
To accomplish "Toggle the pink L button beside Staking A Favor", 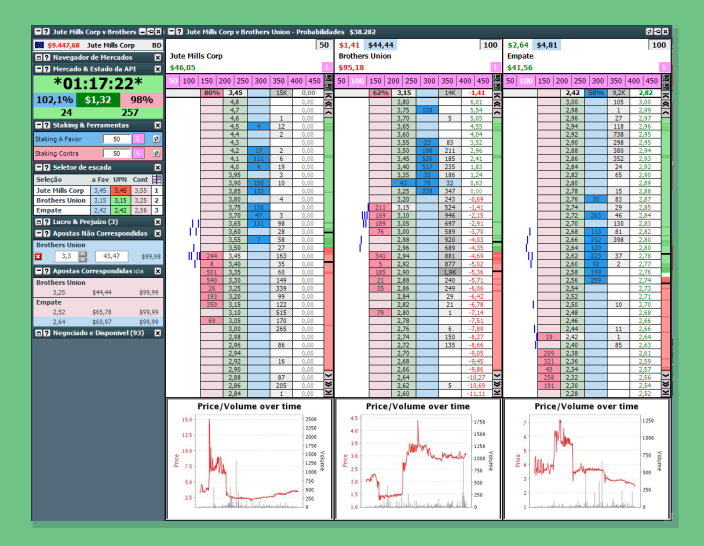I will 139,139.
